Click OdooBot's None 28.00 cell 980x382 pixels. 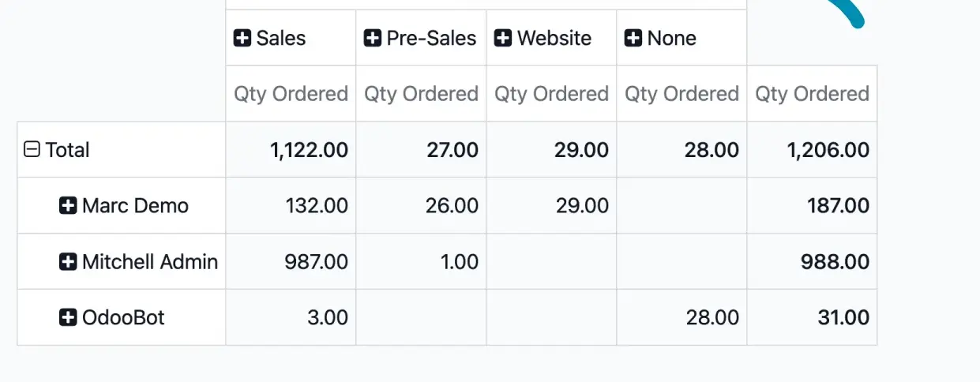pos(712,318)
